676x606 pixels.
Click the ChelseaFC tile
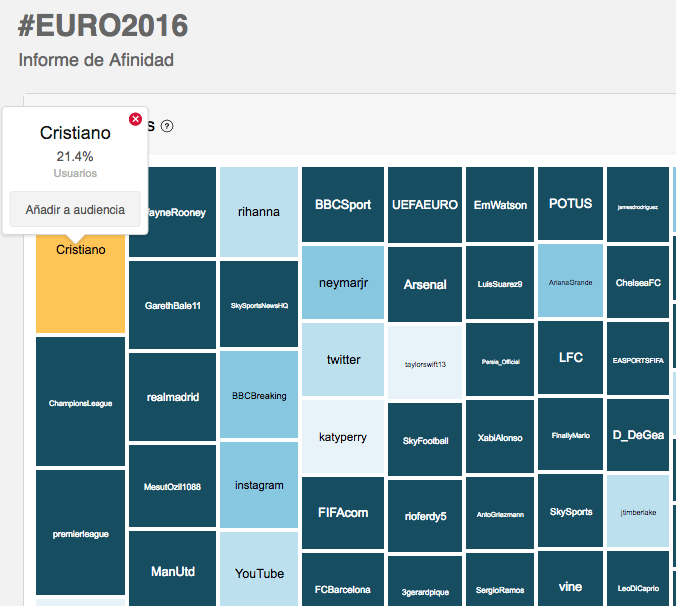[x=638, y=282]
